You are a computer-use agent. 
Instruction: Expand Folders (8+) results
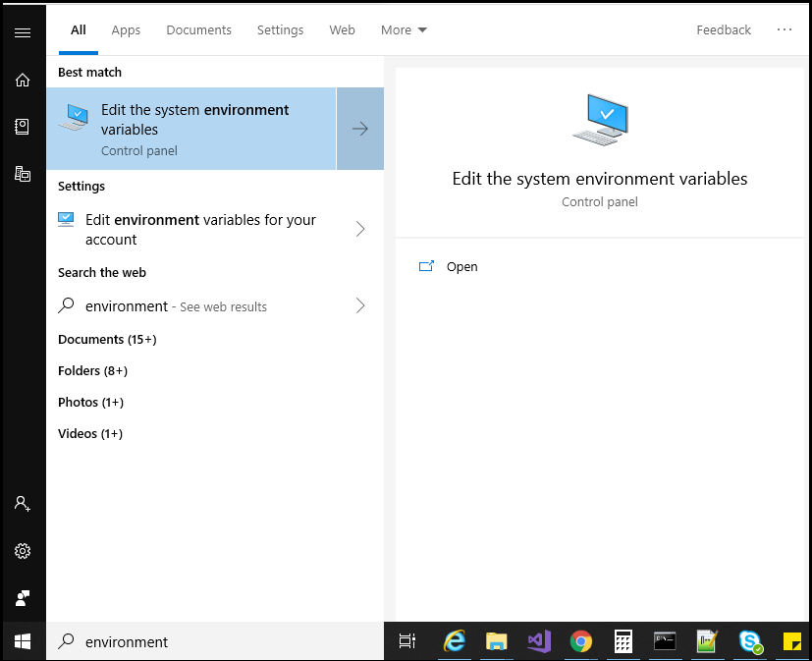pos(92,371)
